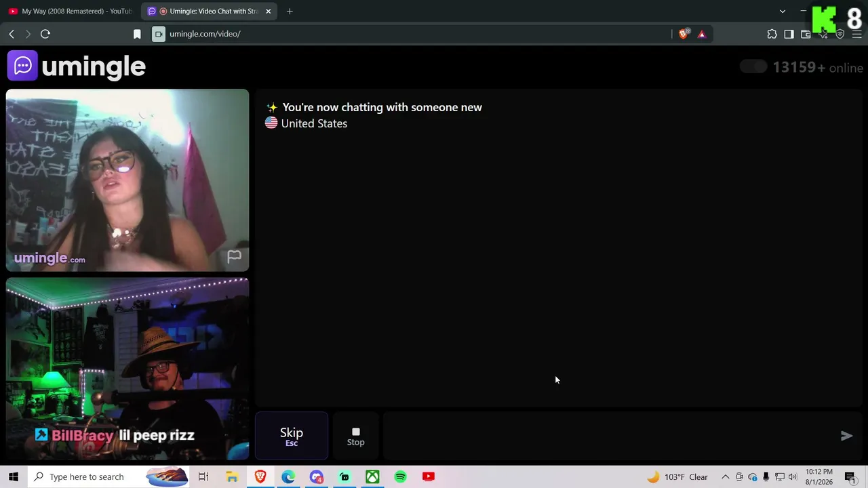This screenshot has height=488, width=868.
Task: Open the Brave browser taskbar icon
Action: (x=260, y=476)
